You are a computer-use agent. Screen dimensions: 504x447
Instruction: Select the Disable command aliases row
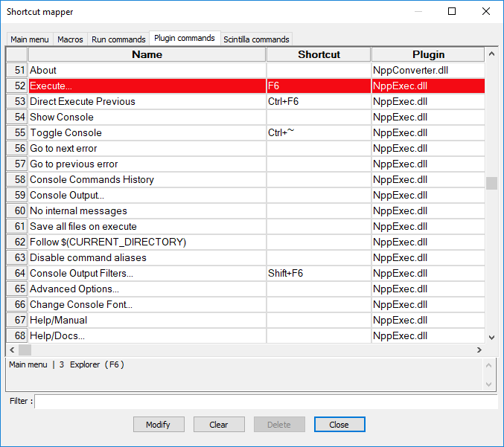pos(245,257)
